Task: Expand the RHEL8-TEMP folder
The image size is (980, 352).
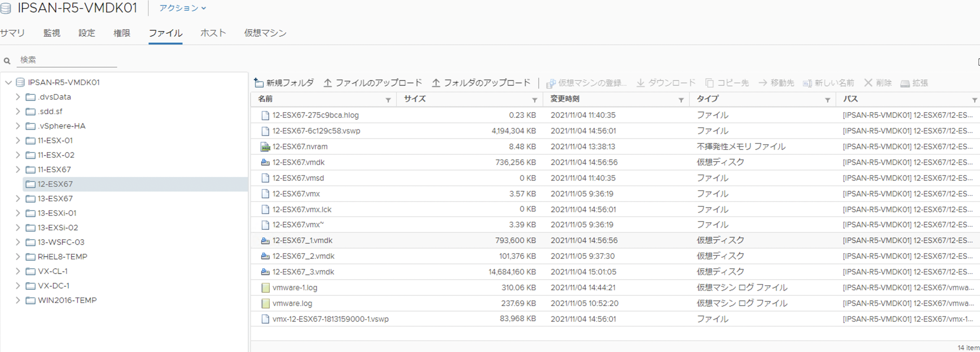Action: coord(18,257)
